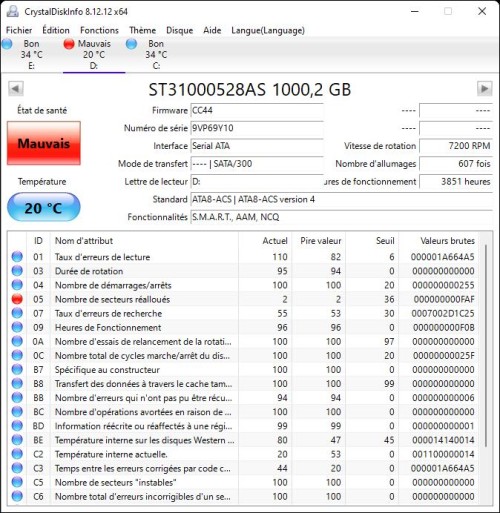The width and height of the screenshot is (500, 513).
Task: Click status icon for Nombre de démarrages/arrêts
Action: point(17,285)
